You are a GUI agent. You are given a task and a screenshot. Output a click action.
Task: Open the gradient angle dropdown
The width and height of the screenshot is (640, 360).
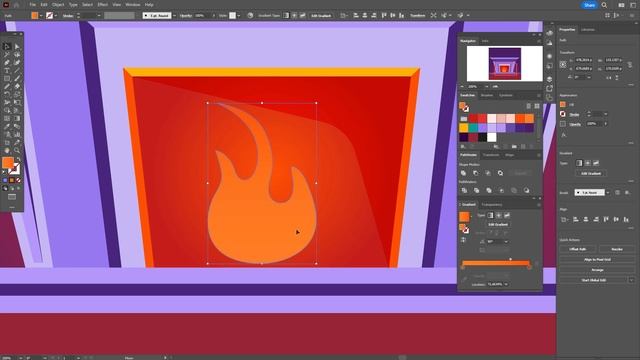pos(506,242)
